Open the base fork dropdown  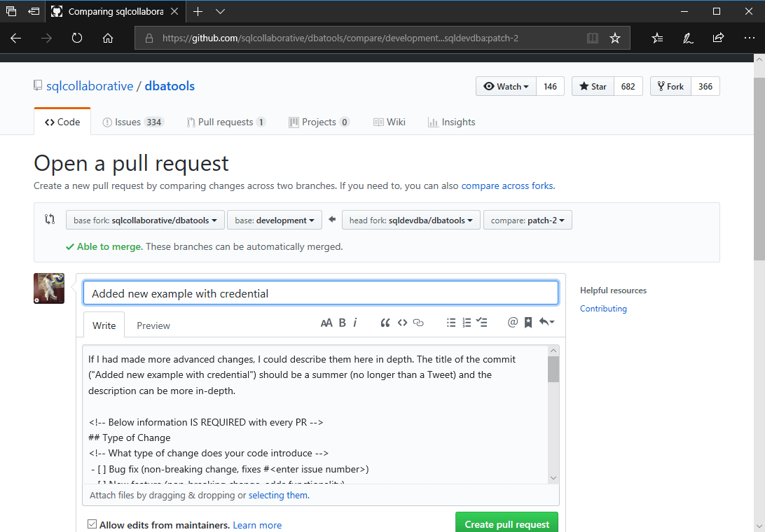click(145, 220)
